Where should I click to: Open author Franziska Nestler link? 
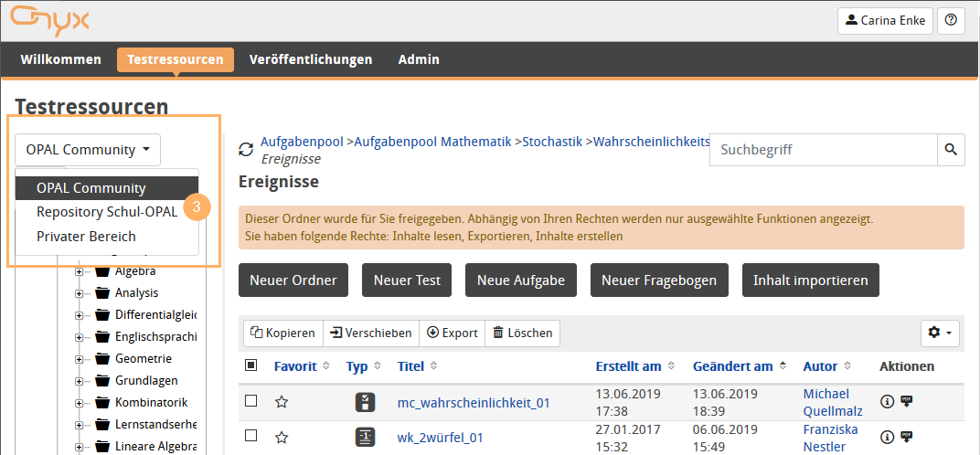pos(831,439)
